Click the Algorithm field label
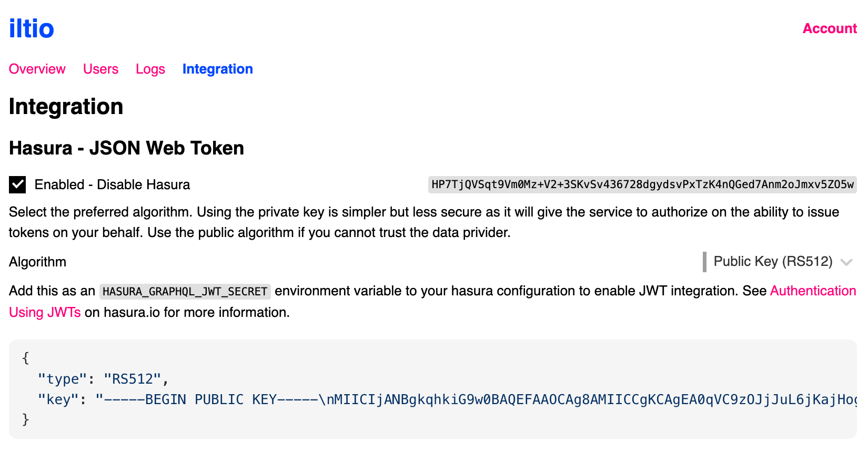 click(x=38, y=262)
